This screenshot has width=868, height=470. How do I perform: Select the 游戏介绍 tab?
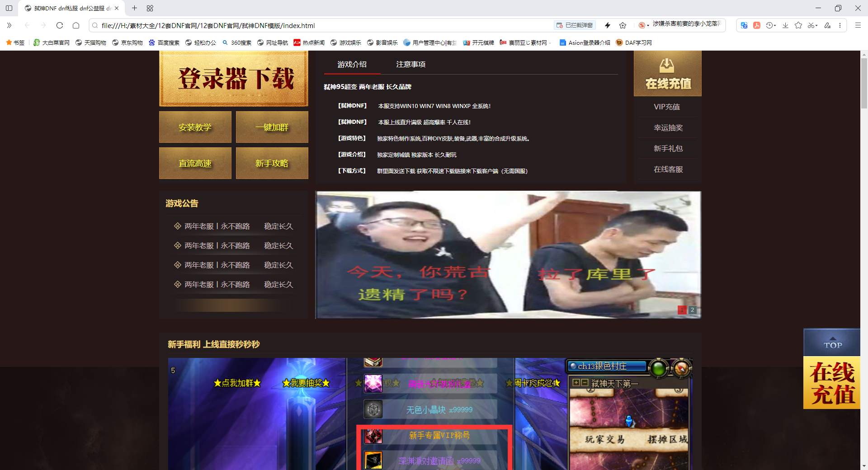pyautogui.click(x=352, y=65)
